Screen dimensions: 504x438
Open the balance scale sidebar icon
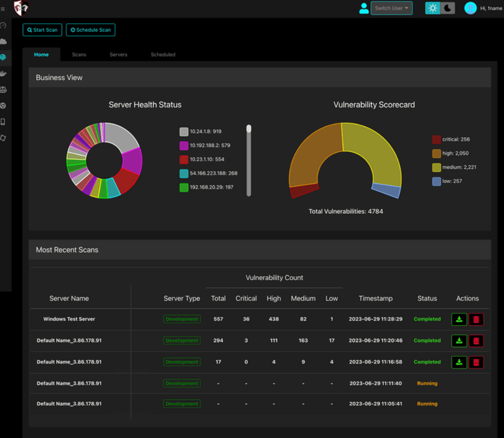pyautogui.click(x=3, y=90)
